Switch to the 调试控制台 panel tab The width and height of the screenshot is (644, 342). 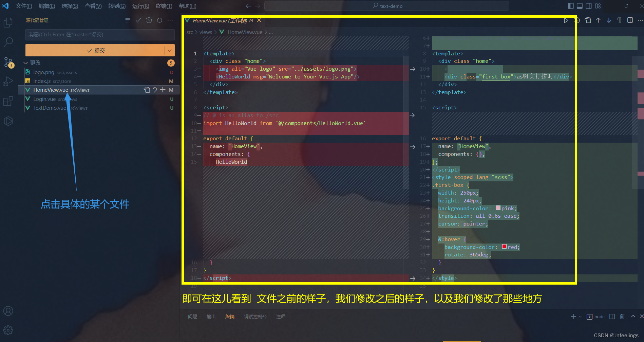pos(255,317)
